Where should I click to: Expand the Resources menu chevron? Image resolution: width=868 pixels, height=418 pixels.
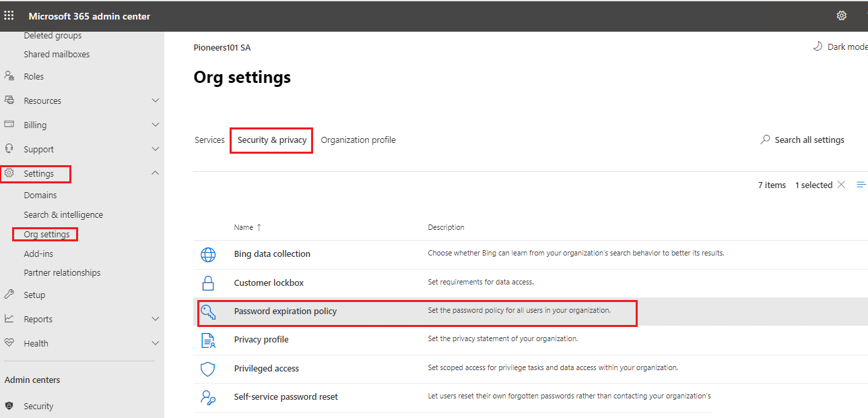click(155, 100)
